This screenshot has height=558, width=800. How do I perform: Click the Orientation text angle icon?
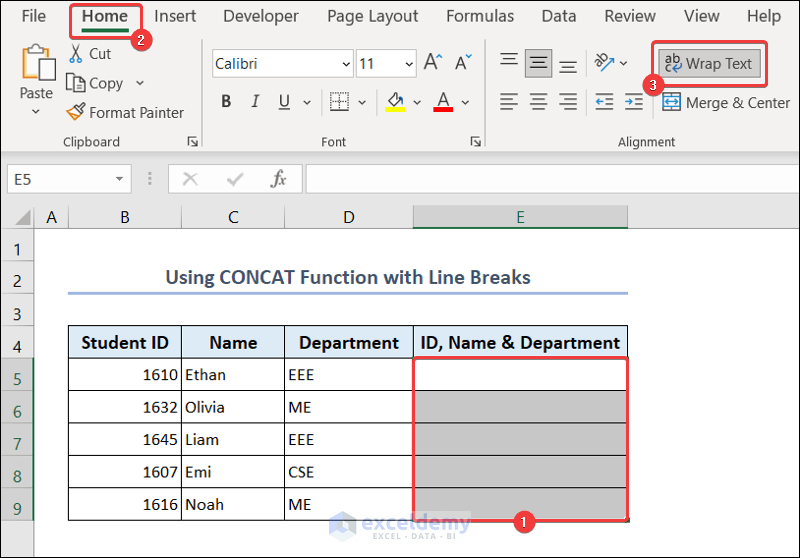tap(604, 63)
